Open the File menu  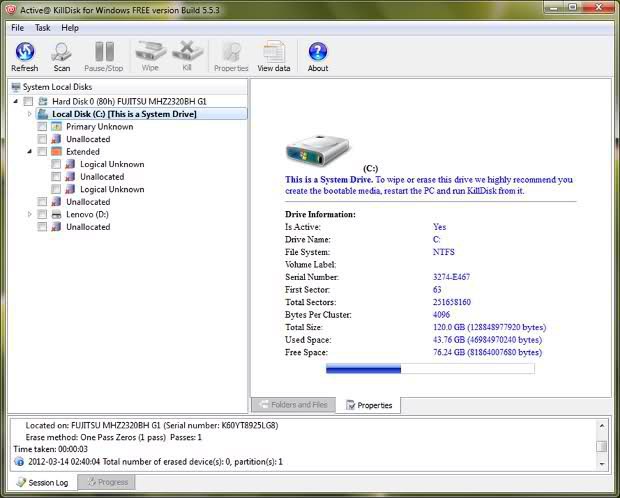coord(17,28)
